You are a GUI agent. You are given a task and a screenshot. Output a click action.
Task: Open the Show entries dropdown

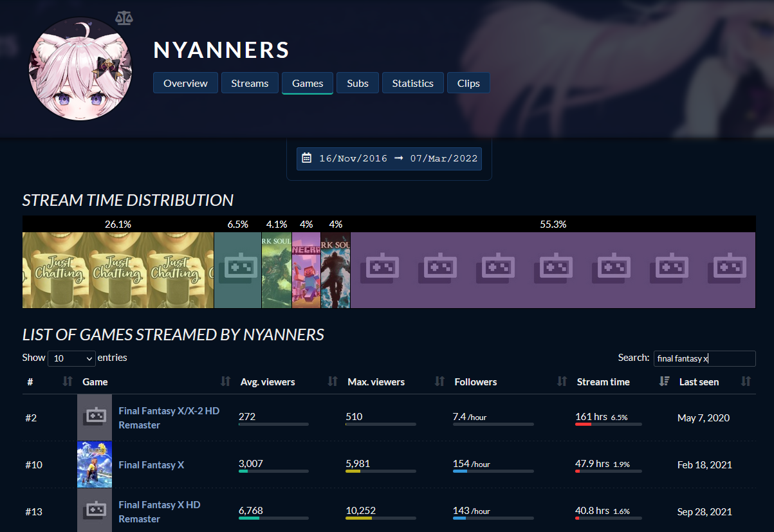tap(71, 358)
